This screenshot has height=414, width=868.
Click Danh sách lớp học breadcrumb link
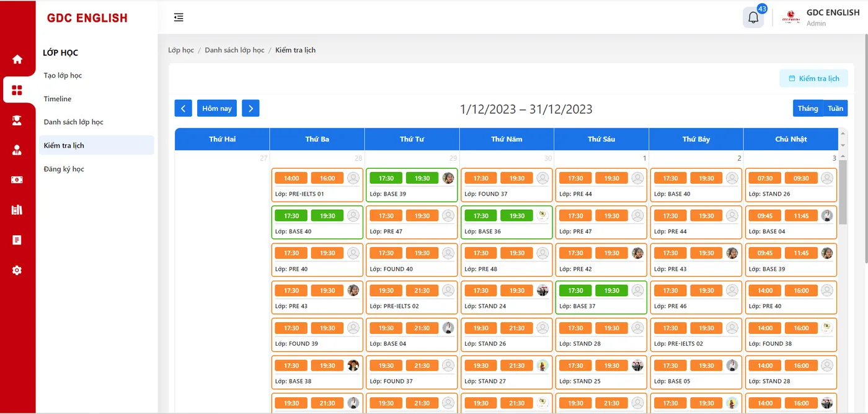click(234, 50)
